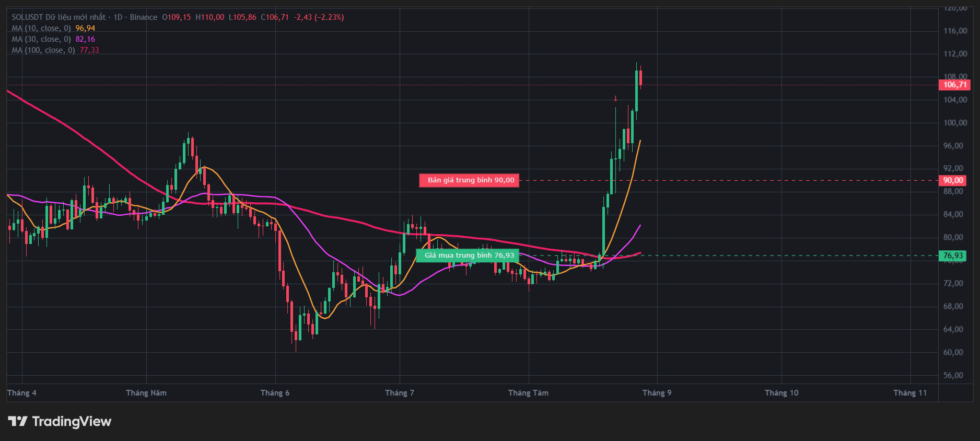Click the 64,00 price scale label
The height and width of the screenshot is (441, 980).
[x=953, y=329]
